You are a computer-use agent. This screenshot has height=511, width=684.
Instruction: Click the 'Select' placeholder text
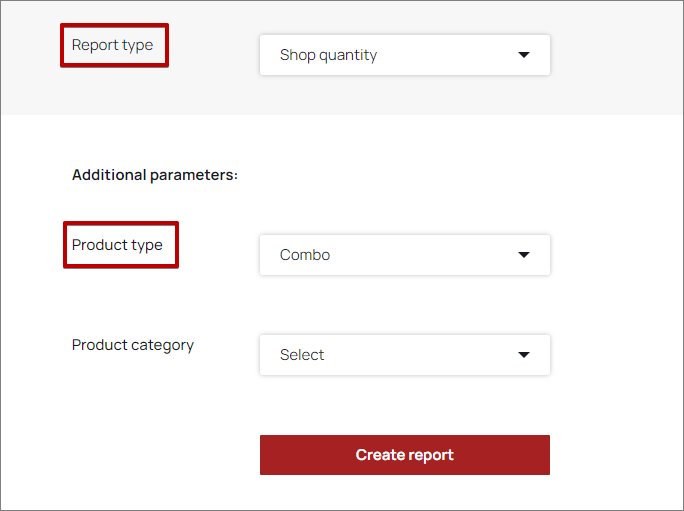tap(302, 355)
